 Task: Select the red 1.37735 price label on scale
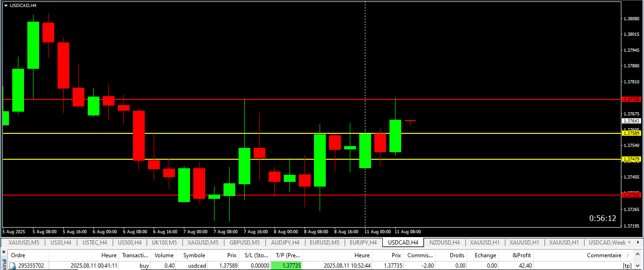pos(632,99)
